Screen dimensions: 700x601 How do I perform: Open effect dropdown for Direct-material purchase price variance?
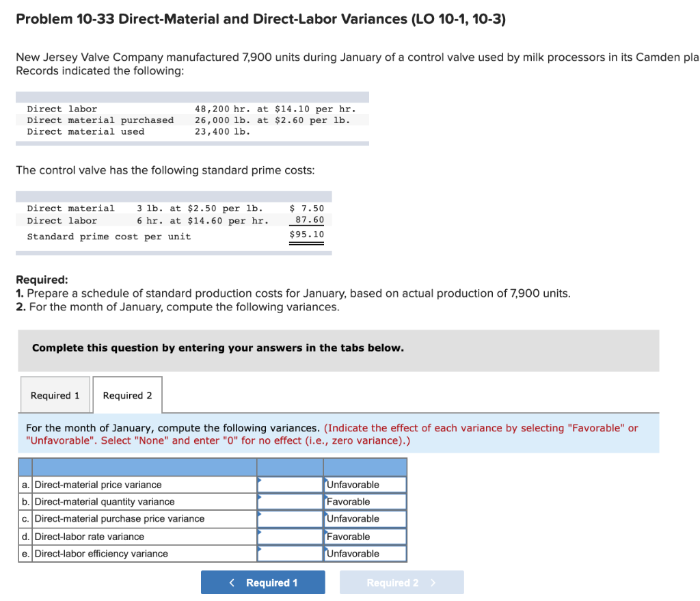[x=365, y=519]
